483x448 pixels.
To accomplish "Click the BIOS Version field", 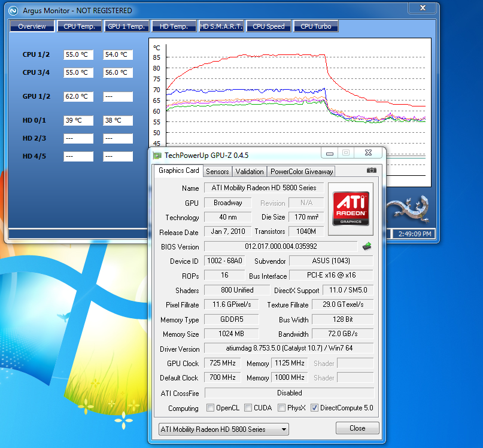I will [281, 246].
